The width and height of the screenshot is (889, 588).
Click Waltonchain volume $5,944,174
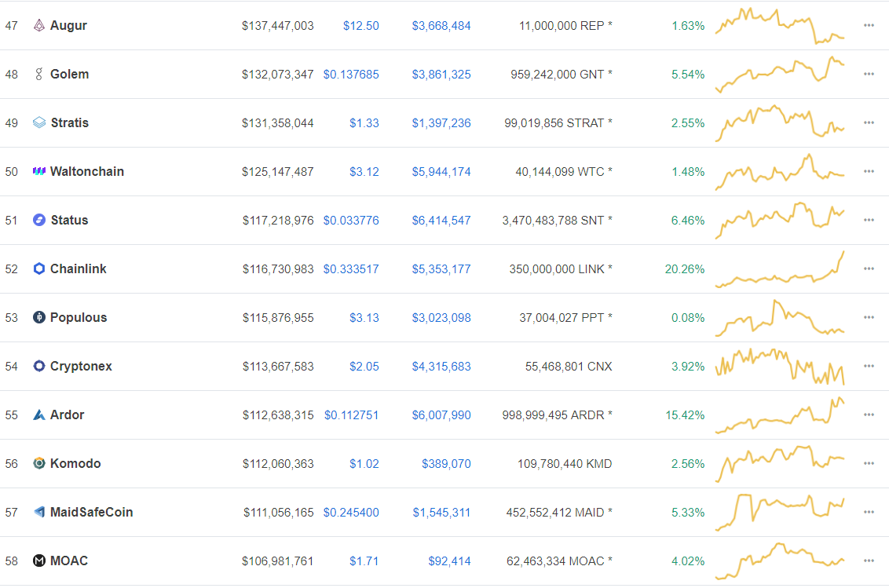pyautogui.click(x=441, y=171)
